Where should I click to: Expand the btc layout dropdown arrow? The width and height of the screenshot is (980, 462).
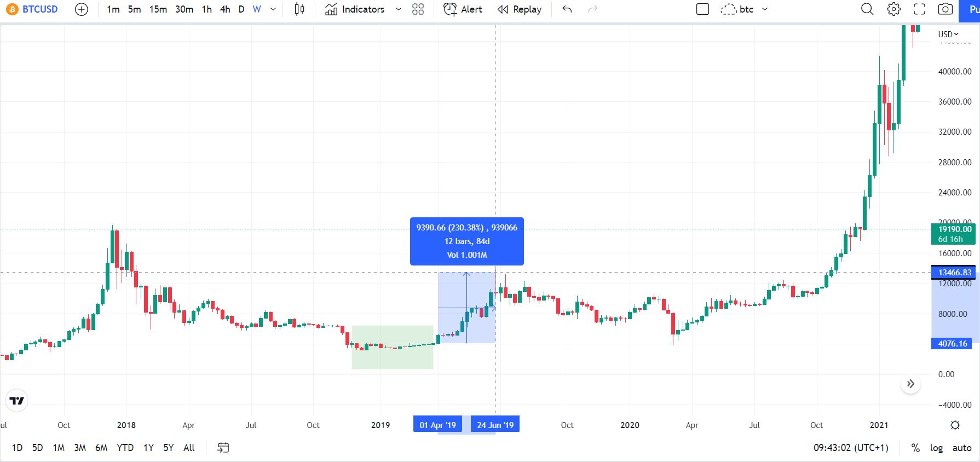[765, 9]
